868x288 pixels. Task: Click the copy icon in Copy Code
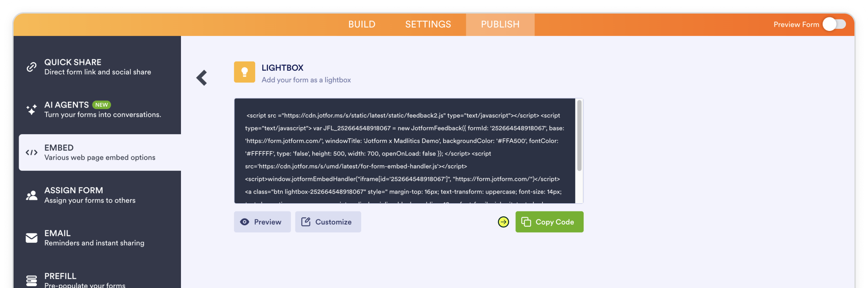tap(526, 222)
